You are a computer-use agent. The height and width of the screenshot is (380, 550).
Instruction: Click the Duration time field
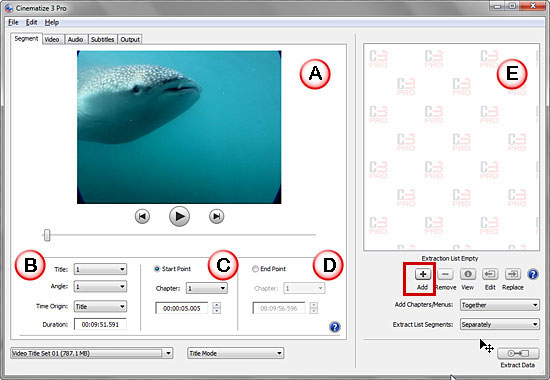(100, 325)
